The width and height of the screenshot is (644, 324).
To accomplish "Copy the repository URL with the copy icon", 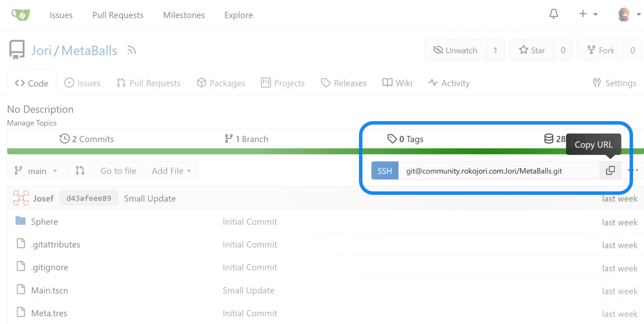I will 610,171.
